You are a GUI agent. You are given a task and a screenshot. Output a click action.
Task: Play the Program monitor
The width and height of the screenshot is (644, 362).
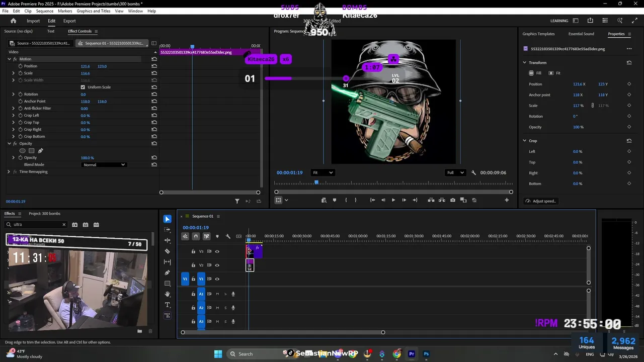click(x=393, y=200)
